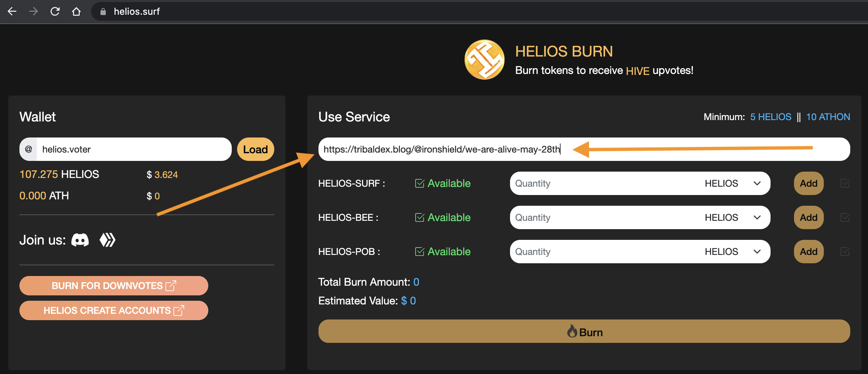Screen dimensions: 868x374
Task: Click the post URL input field
Action: (x=584, y=149)
